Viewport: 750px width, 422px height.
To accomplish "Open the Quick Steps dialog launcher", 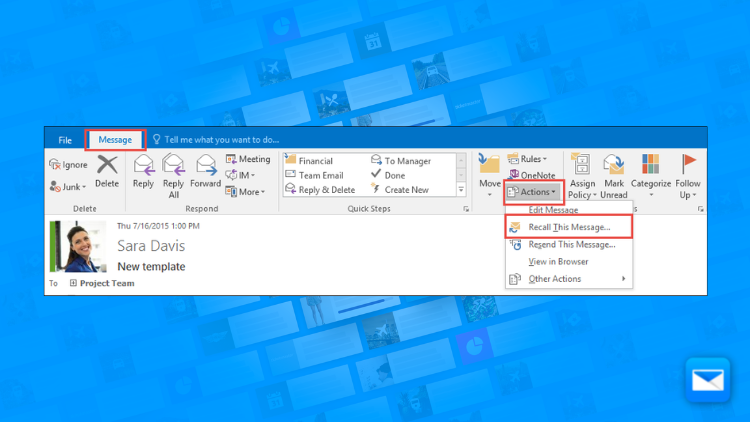I will (x=466, y=209).
